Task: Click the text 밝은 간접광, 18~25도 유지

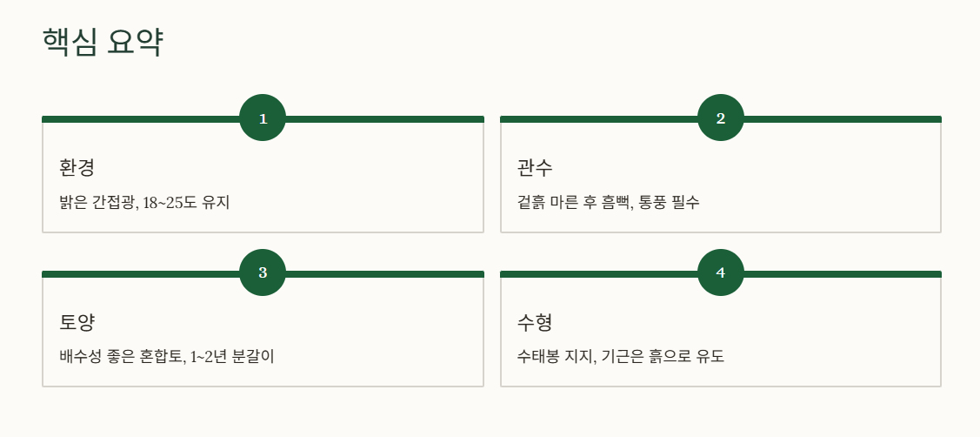Action: pyautogui.click(x=145, y=202)
